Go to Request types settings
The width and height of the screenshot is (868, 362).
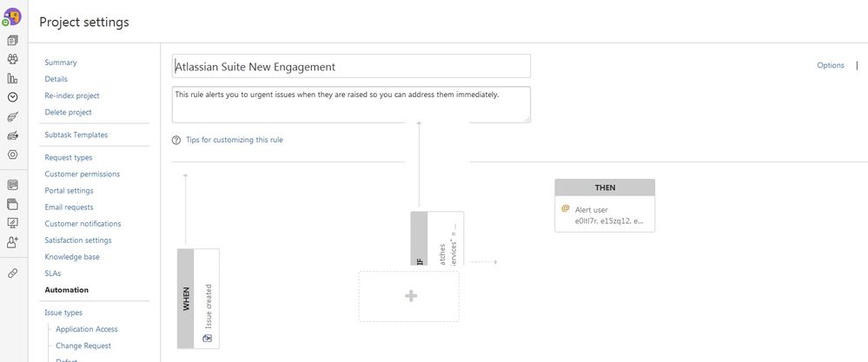[69, 157]
